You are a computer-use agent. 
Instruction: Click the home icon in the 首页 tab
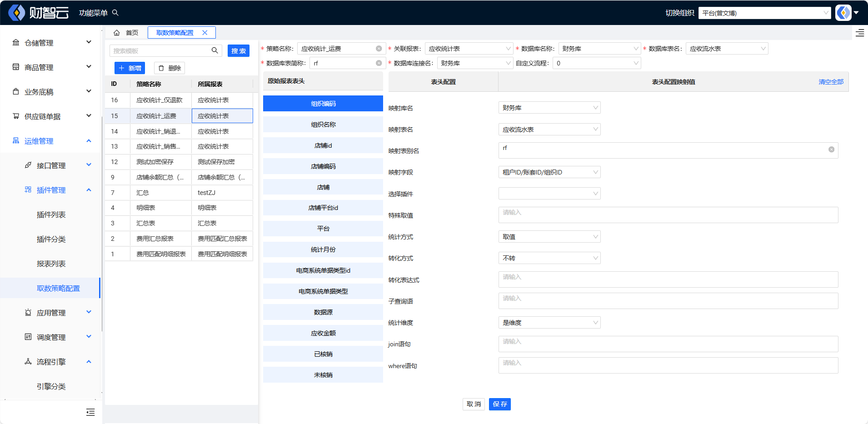pyautogui.click(x=117, y=33)
